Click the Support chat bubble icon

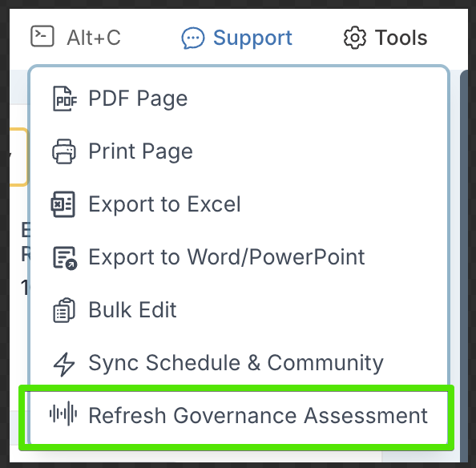(x=193, y=38)
